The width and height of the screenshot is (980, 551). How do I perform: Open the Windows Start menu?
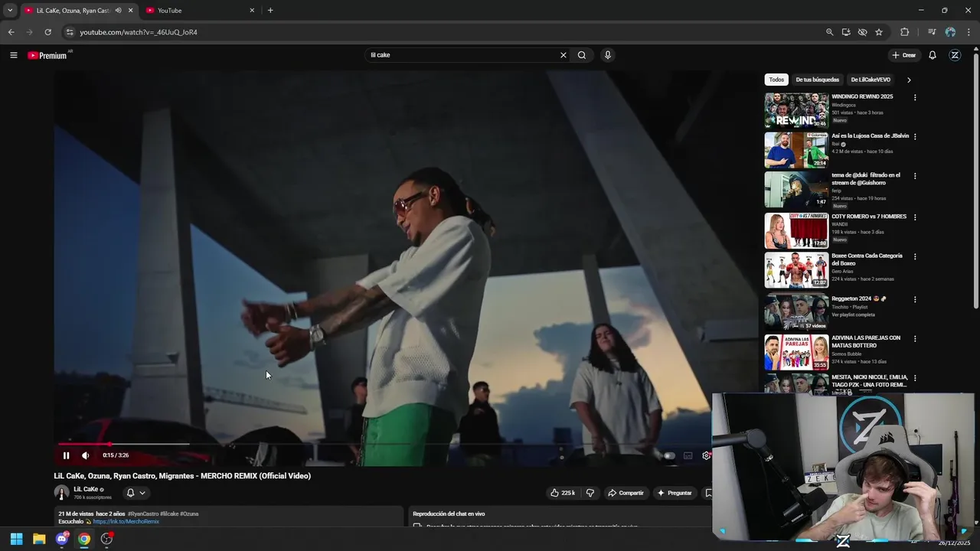coord(16,539)
